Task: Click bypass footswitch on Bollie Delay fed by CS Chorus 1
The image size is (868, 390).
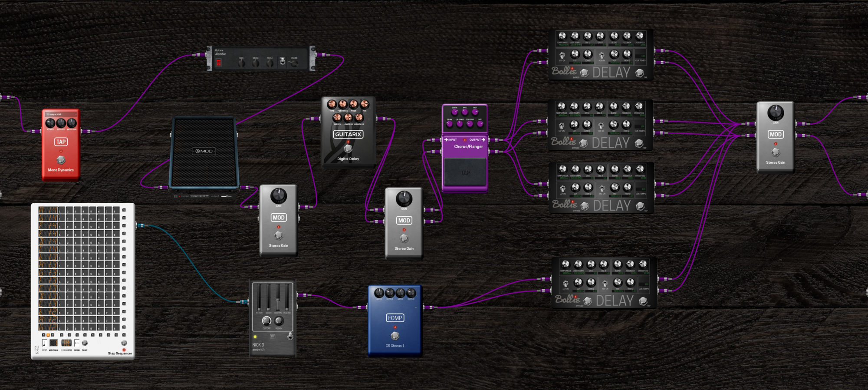Action: [x=588, y=301]
